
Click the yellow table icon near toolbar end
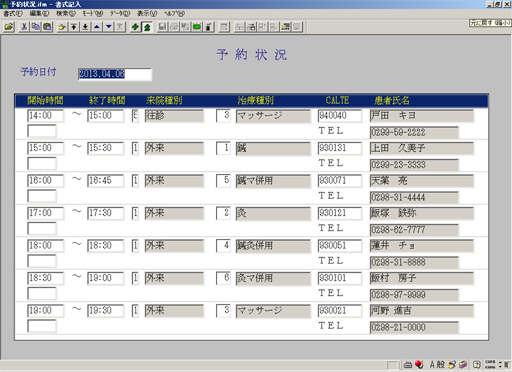[x=285, y=27]
